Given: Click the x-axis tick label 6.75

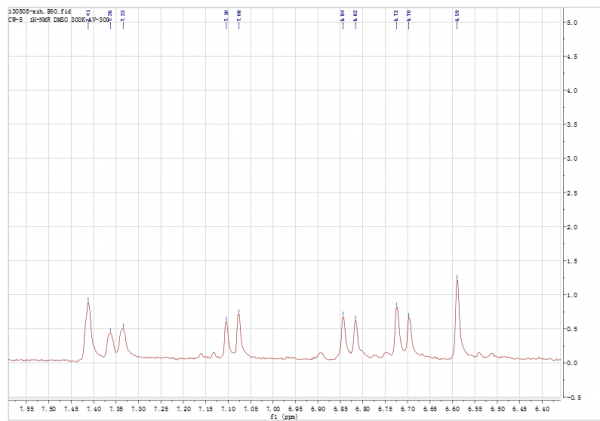Looking at the screenshot, I should tap(385, 409).
